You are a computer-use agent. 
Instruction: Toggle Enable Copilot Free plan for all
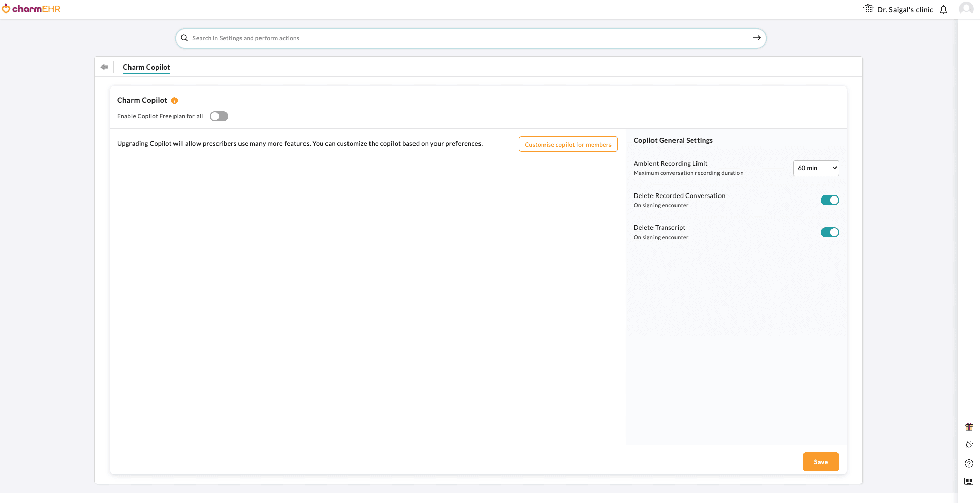(219, 116)
